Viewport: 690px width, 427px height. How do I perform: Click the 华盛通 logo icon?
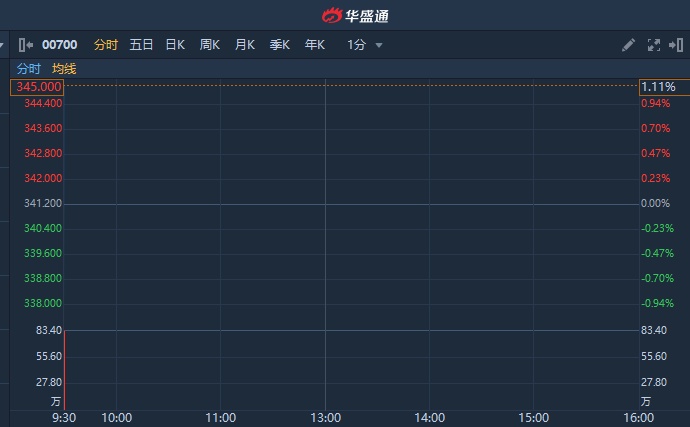tap(331, 15)
